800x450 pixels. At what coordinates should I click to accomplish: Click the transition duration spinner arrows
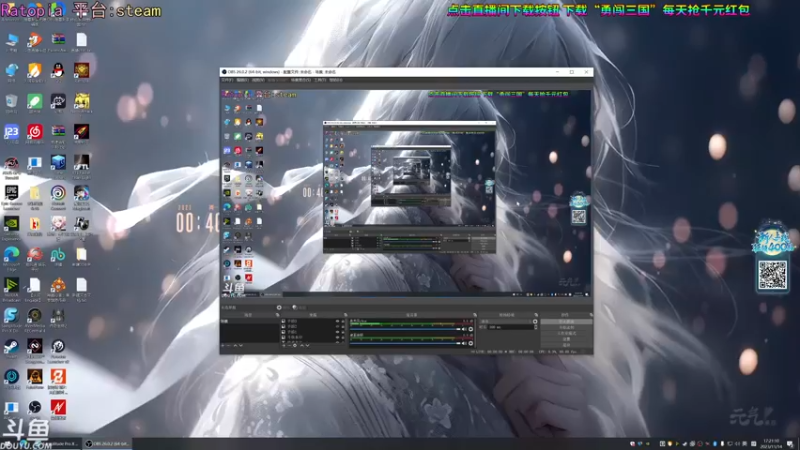(x=536, y=327)
